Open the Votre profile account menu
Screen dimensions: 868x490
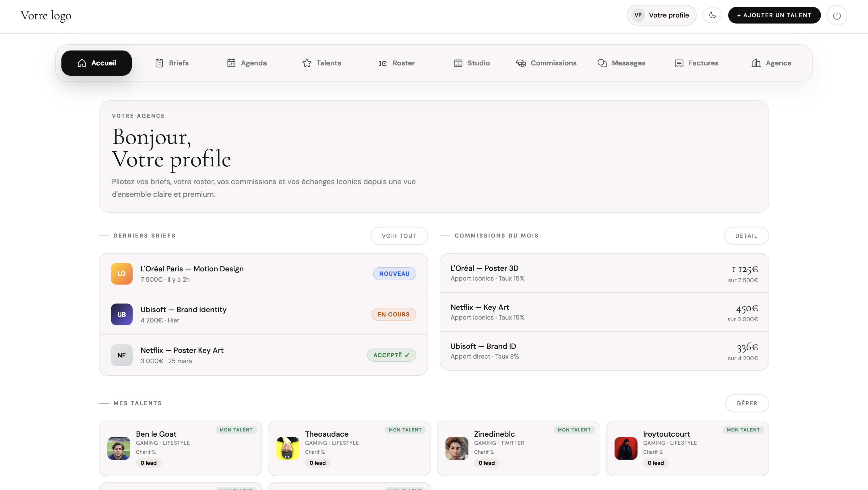coord(661,15)
